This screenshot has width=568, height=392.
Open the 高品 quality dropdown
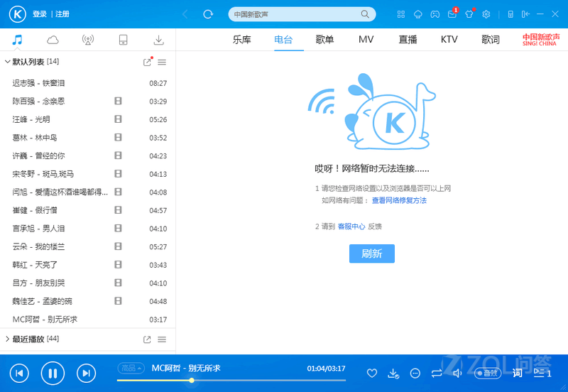131,368
